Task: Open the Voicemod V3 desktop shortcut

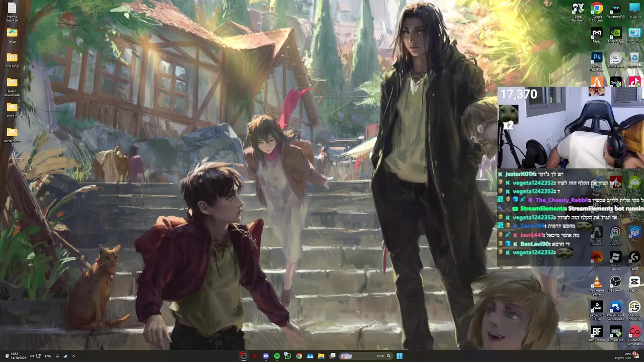Action: (616, 11)
